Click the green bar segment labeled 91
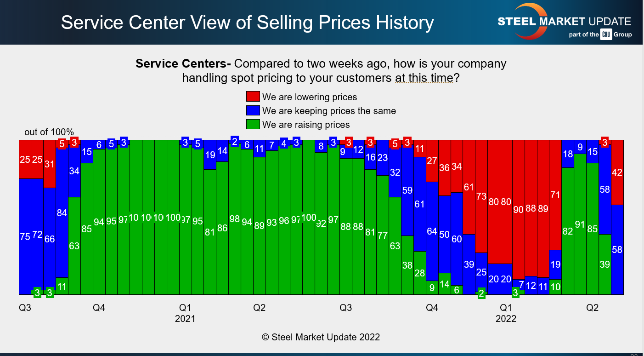644x356 pixels. [580, 224]
